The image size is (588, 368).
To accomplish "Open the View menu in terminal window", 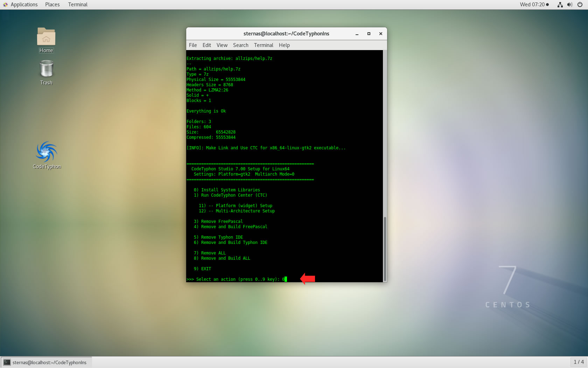I will click(x=222, y=45).
